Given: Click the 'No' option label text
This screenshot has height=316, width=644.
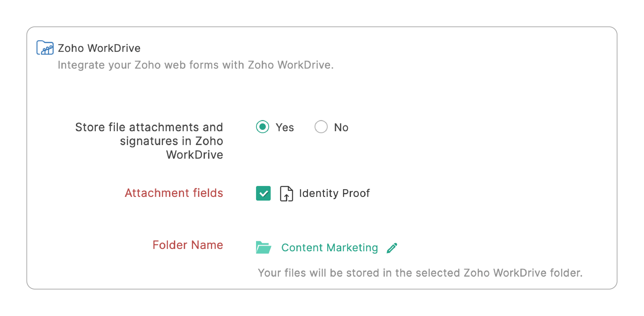Looking at the screenshot, I should [341, 127].
